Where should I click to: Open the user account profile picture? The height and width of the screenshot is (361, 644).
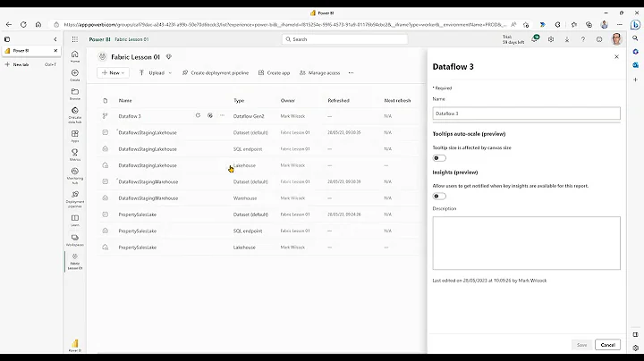click(616, 39)
